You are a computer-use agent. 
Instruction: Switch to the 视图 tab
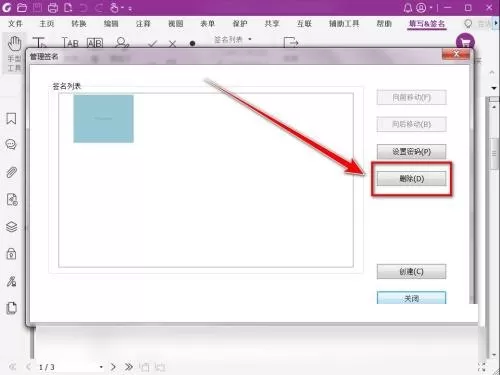pos(176,24)
